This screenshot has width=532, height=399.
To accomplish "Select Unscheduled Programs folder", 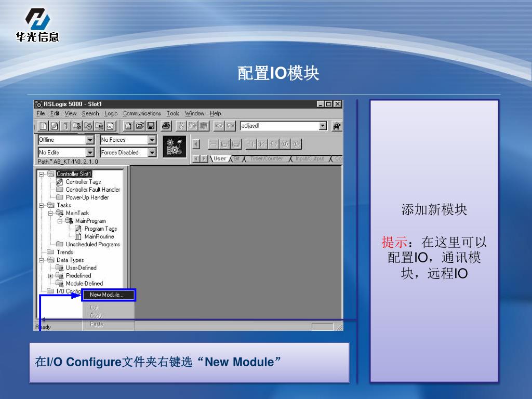I will [x=92, y=244].
